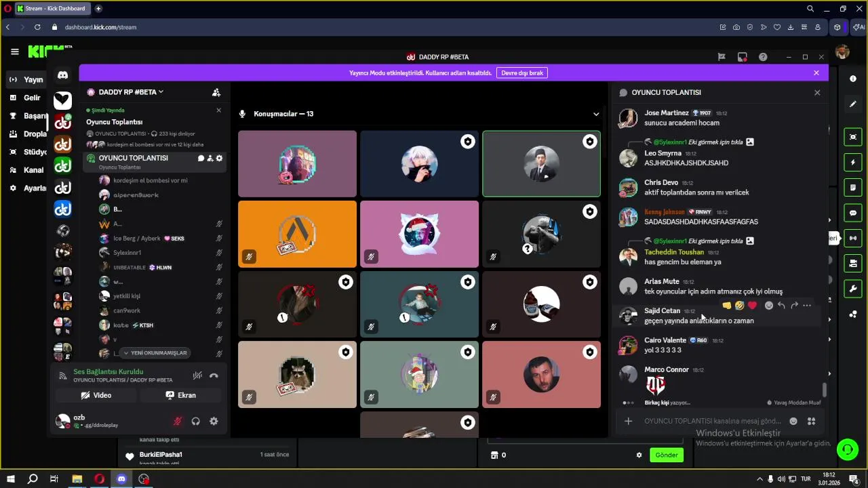Open the Kick profile avatar menu

[842, 52]
